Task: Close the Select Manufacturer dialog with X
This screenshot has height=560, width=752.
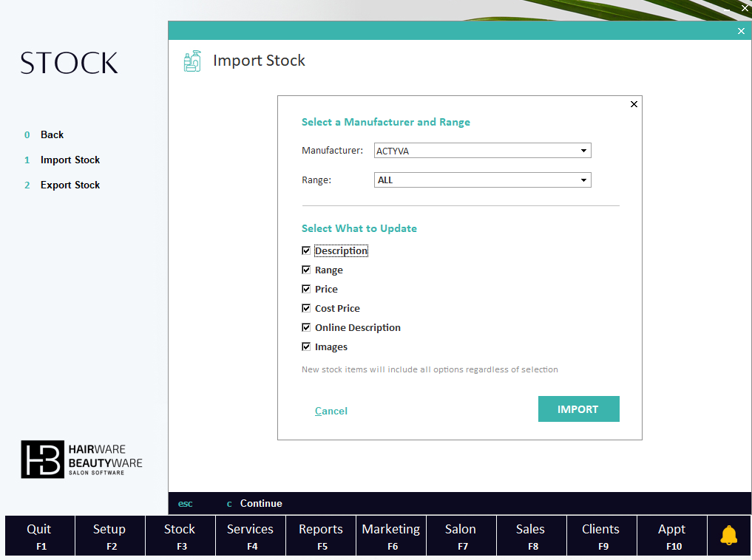Action: click(634, 104)
